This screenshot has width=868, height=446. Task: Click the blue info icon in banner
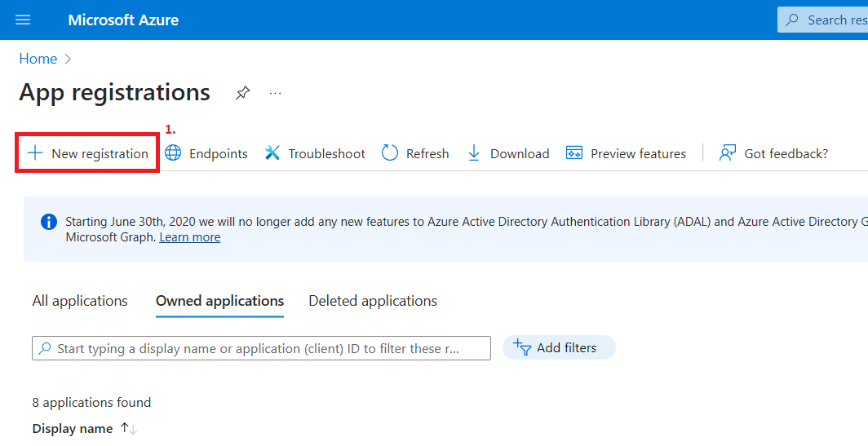coord(49,222)
